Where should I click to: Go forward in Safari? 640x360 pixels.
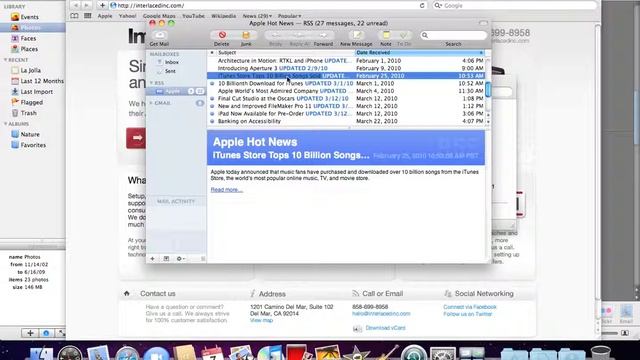point(87,5)
